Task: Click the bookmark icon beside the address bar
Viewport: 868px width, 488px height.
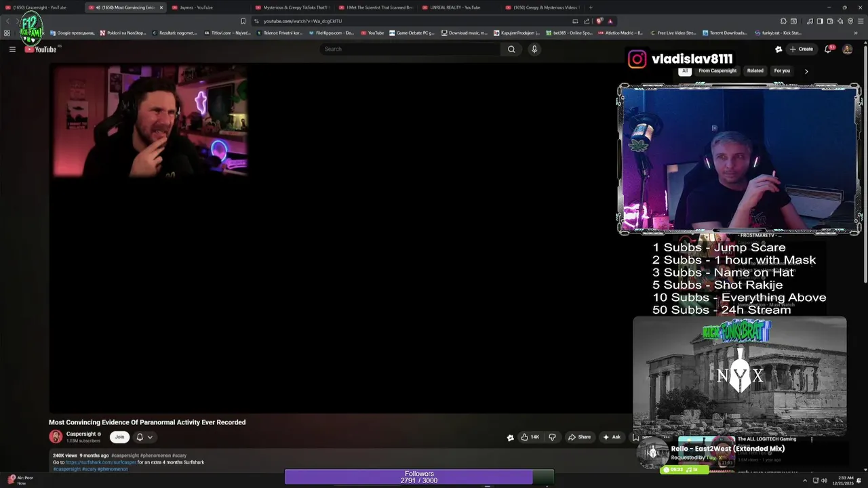Action: (243, 21)
